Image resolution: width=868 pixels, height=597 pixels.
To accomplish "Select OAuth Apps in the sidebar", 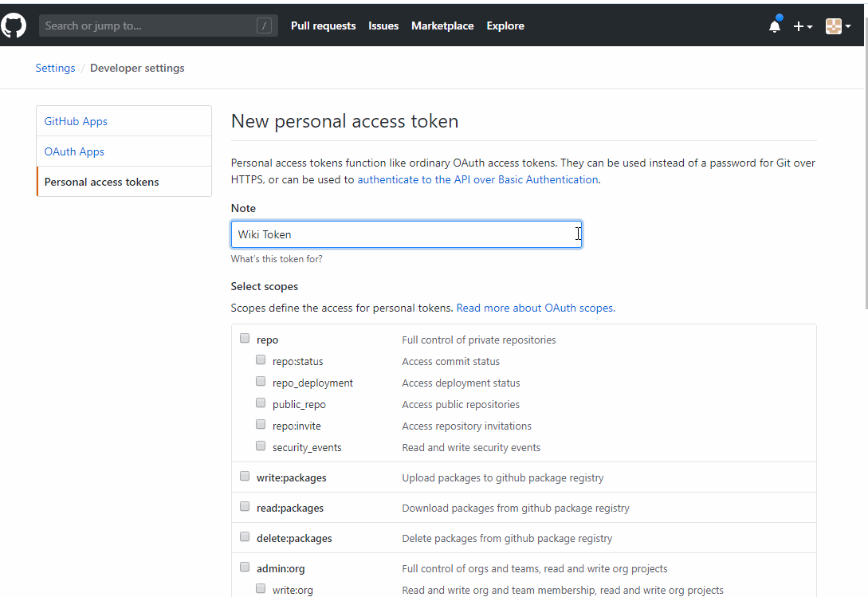I will click(74, 151).
